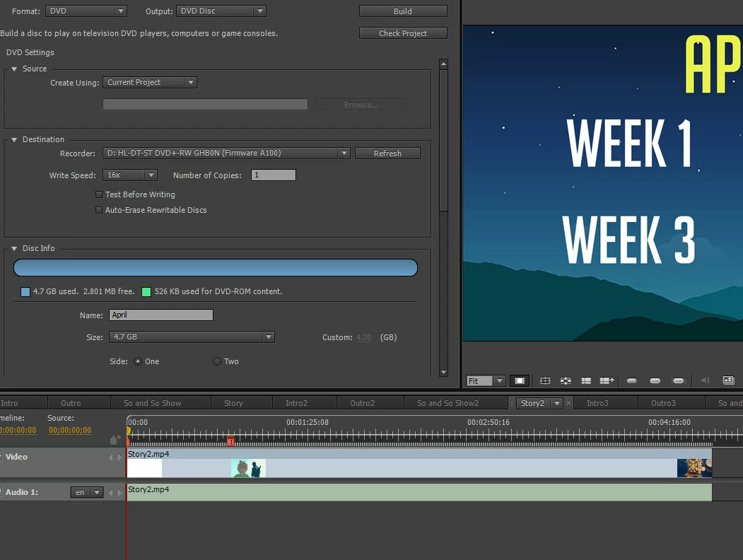
Task: Show selected button subpicture state icon
Action: tap(655, 380)
